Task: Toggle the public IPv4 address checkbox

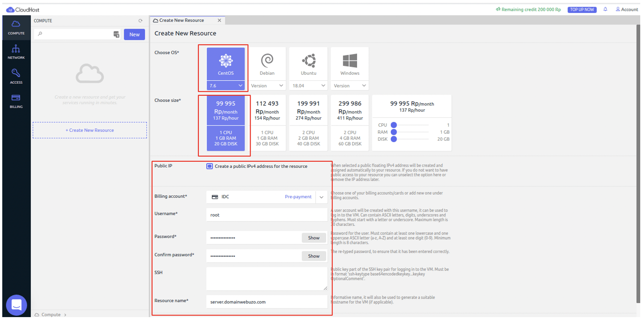Action: pyautogui.click(x=210, y=166)
